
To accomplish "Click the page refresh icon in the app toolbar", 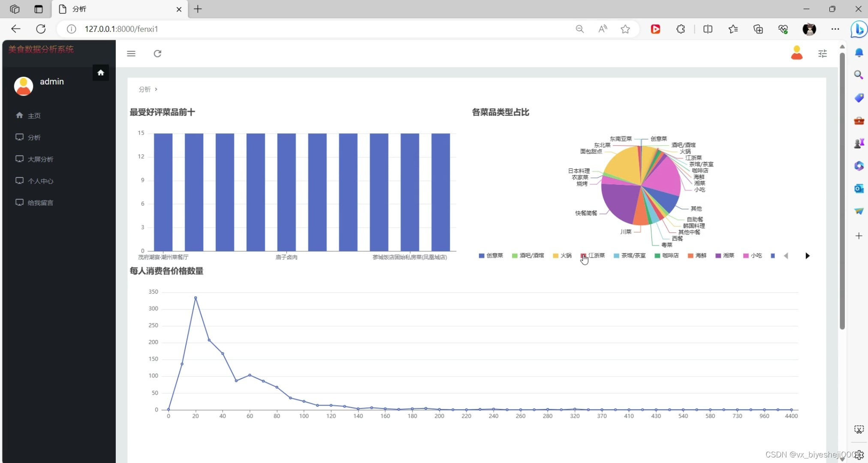I will click(157, 53).
